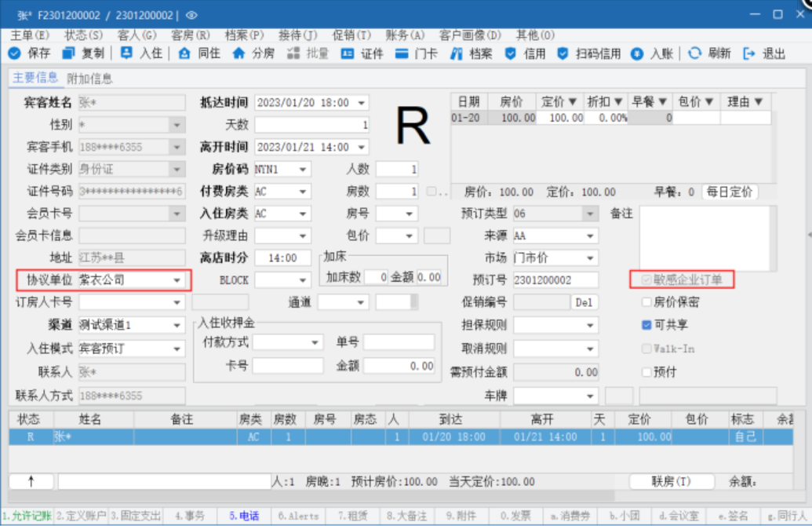The height and width of the screenshot is (526, 812).
Task: Expand the 入住模式 dropdown
Action: [x=177, y=349]
